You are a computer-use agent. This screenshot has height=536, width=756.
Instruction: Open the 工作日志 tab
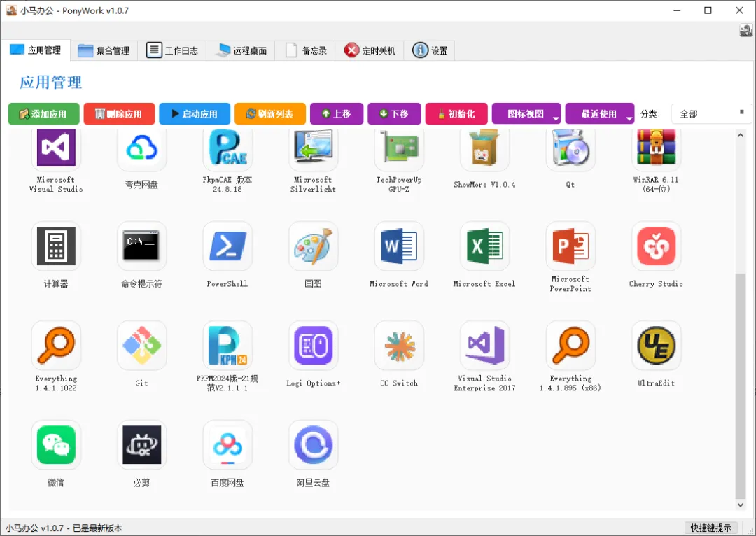pyautogui.click(x=172, y=50)
